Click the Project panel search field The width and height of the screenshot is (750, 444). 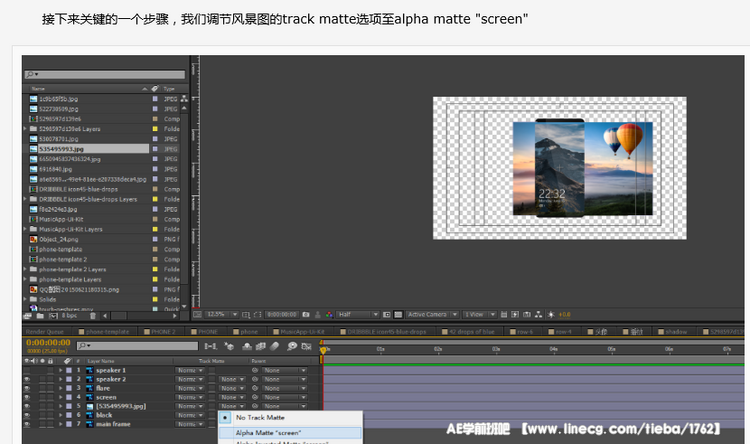105,75
